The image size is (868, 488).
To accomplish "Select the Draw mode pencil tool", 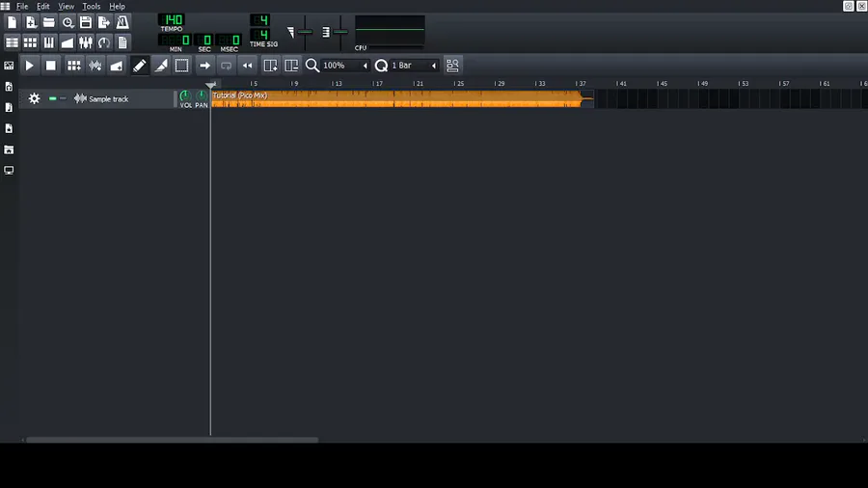I will (x=140, y=66).
